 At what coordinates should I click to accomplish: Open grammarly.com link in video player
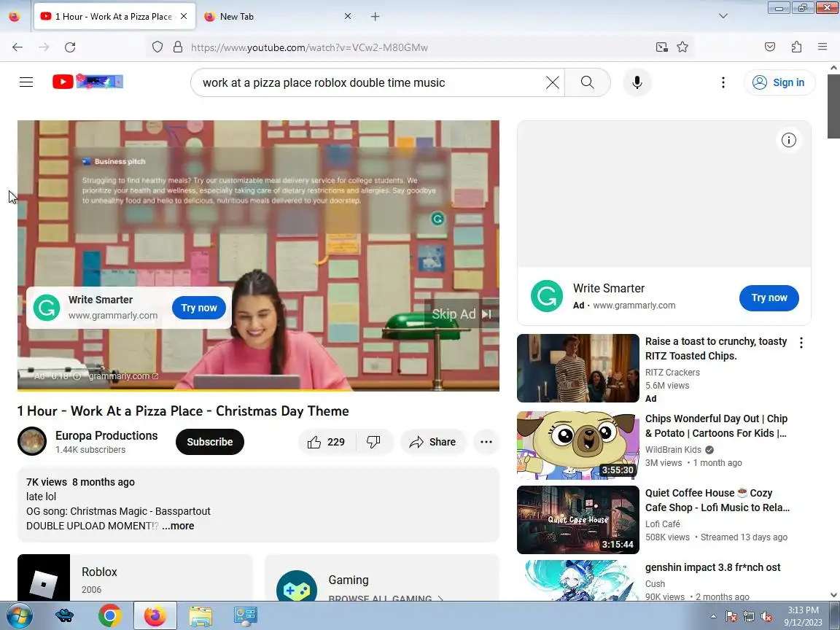123,376
